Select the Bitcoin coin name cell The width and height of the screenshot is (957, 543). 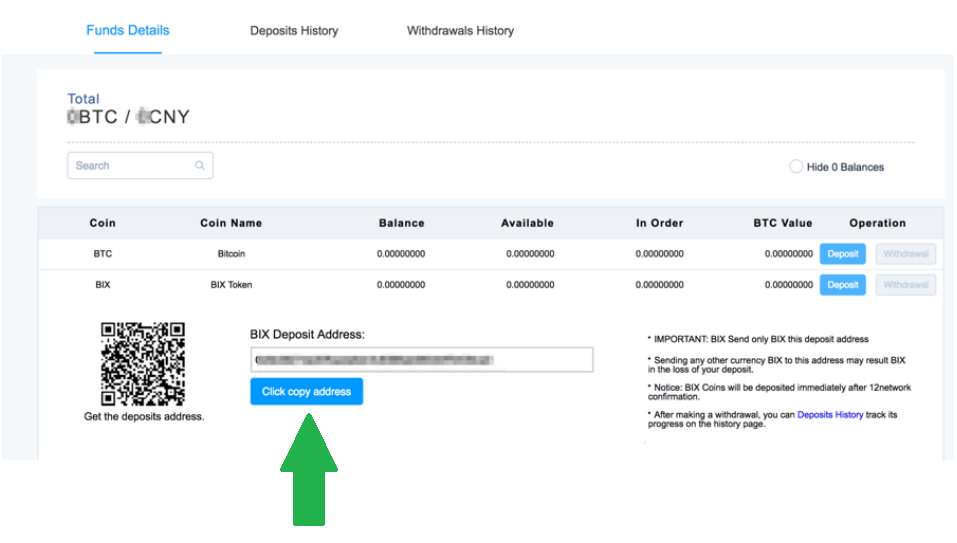pyautogui.click(x=231, y=254)
